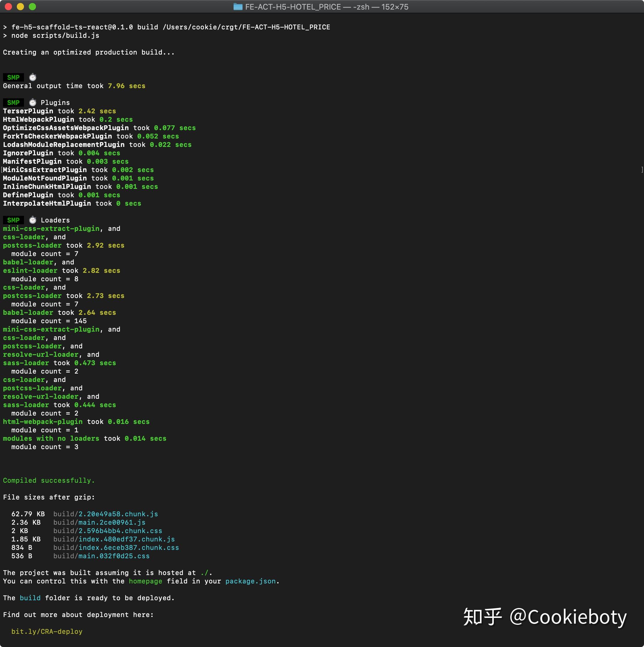Click the homepage field keyword

(145, 581)
